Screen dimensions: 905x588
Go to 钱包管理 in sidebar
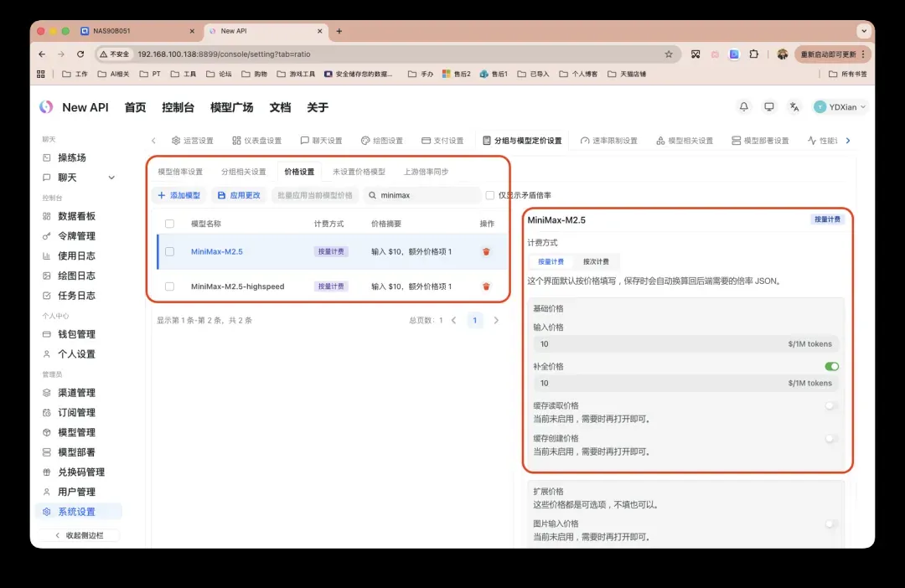pos(76,334)
